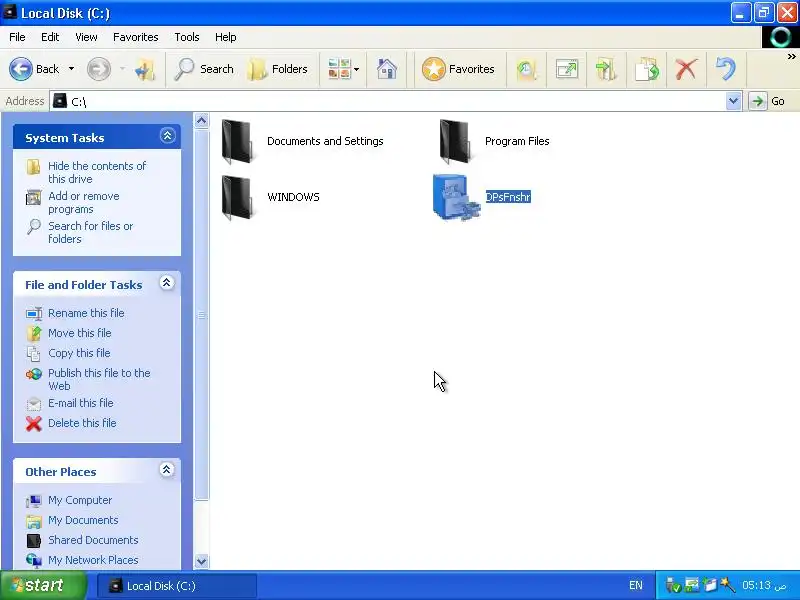The image size is (800, 600).
Task: Open the Address bar dropdown list
Action: (733, 101)
